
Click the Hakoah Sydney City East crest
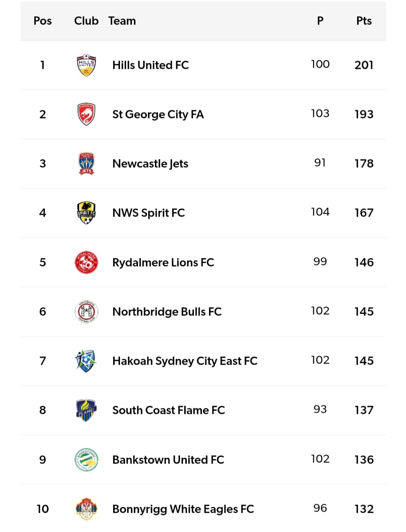tap(86, 361)
